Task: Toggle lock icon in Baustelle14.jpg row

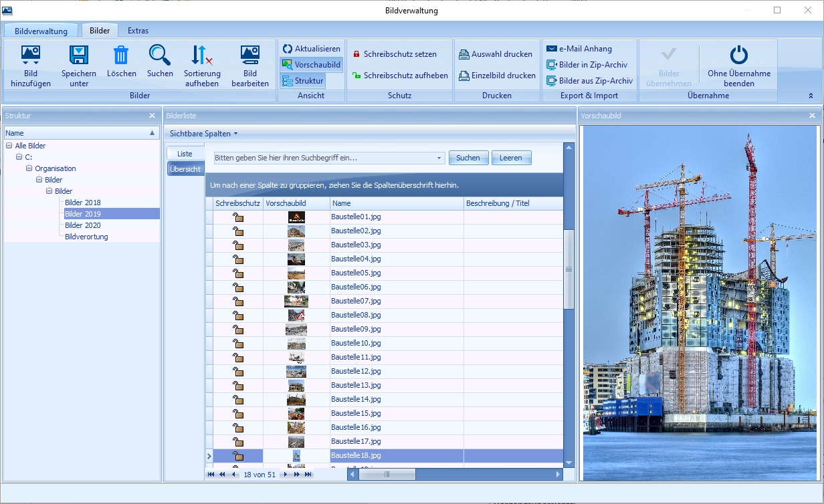Action: [237, 400]
